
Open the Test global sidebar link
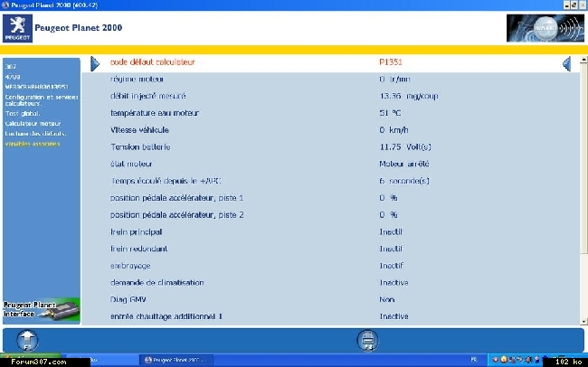click(23, 113)
